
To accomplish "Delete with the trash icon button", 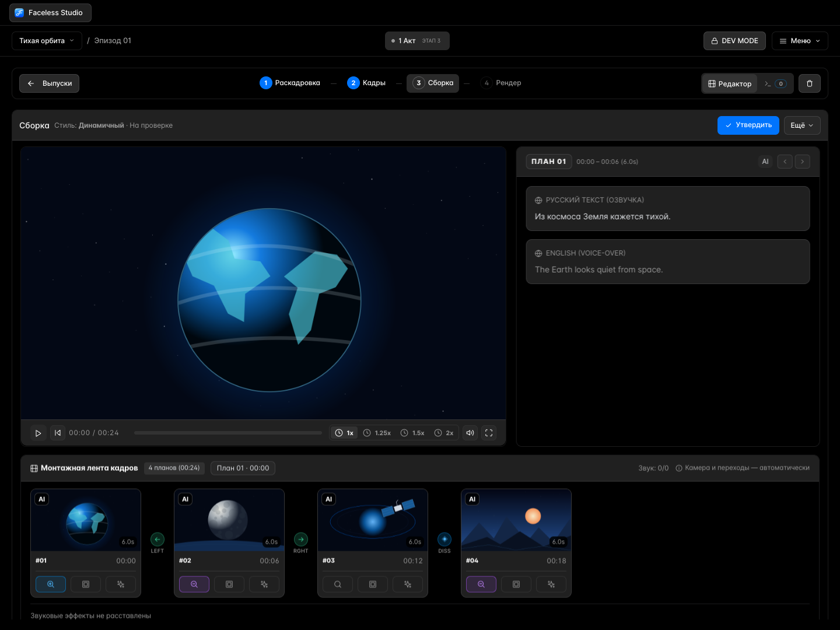I will click(810, 83).
